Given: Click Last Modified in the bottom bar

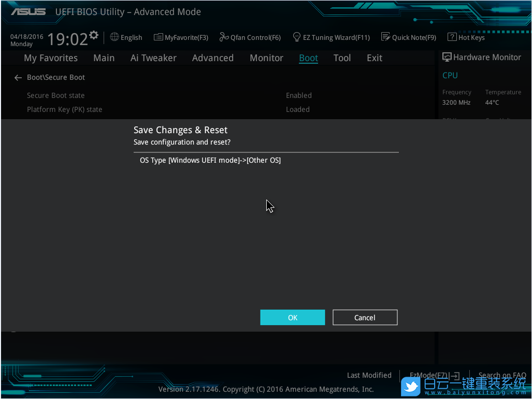Looking at the screenshot, I should click(369, 375).
